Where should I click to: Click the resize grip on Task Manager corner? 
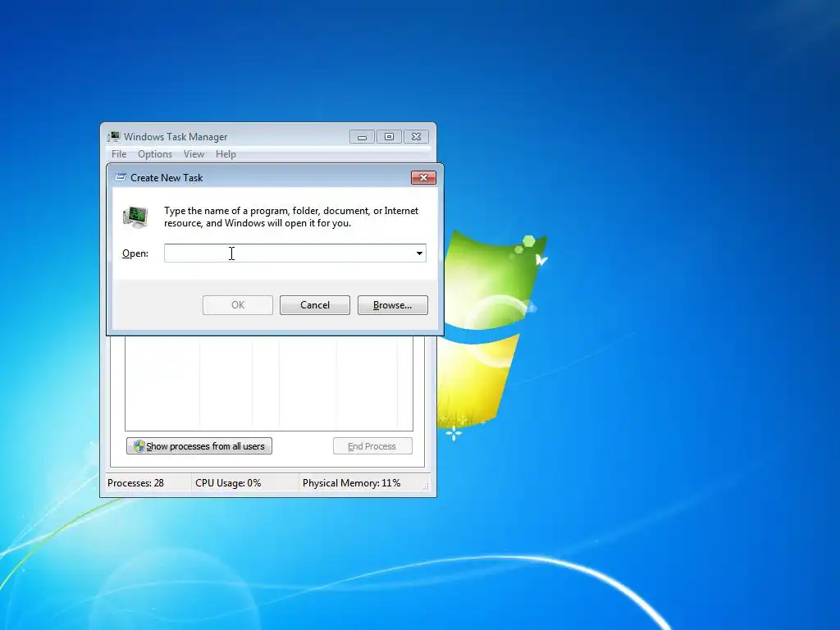click(426, 486)
